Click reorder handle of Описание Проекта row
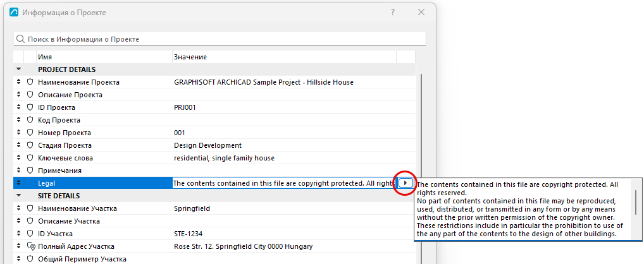The image size is (644, 264). [x=18, y=95]
